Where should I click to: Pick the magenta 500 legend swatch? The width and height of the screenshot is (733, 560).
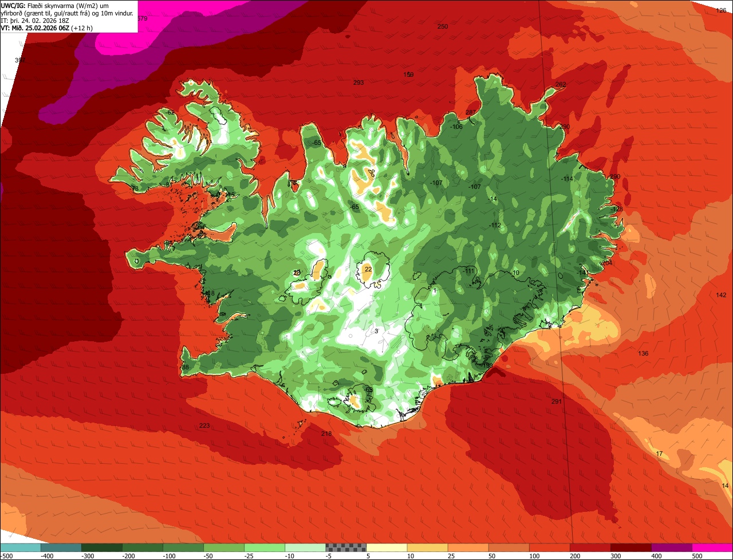tap(712, 547)
